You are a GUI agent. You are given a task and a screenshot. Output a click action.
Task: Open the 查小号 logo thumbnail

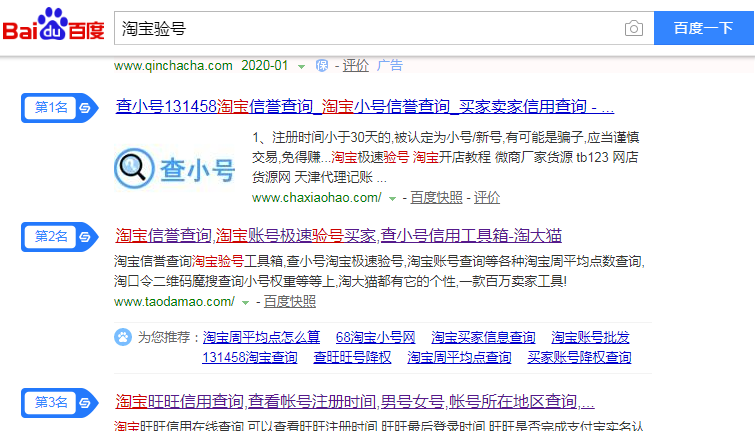pyautogui.click(x=175, y=169)
